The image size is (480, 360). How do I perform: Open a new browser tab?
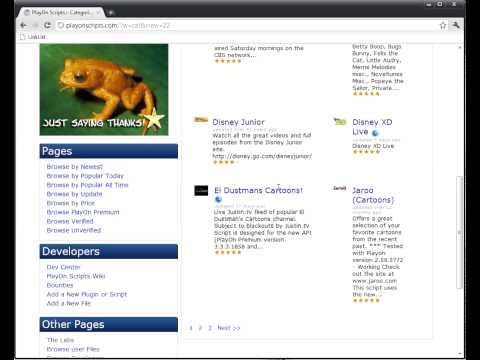coord(111,13)
